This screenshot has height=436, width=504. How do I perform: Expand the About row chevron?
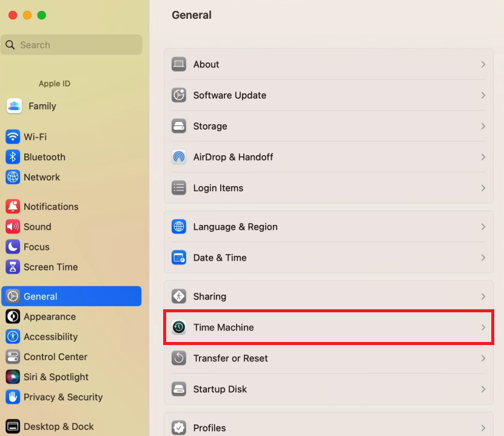tap(483, 64)
